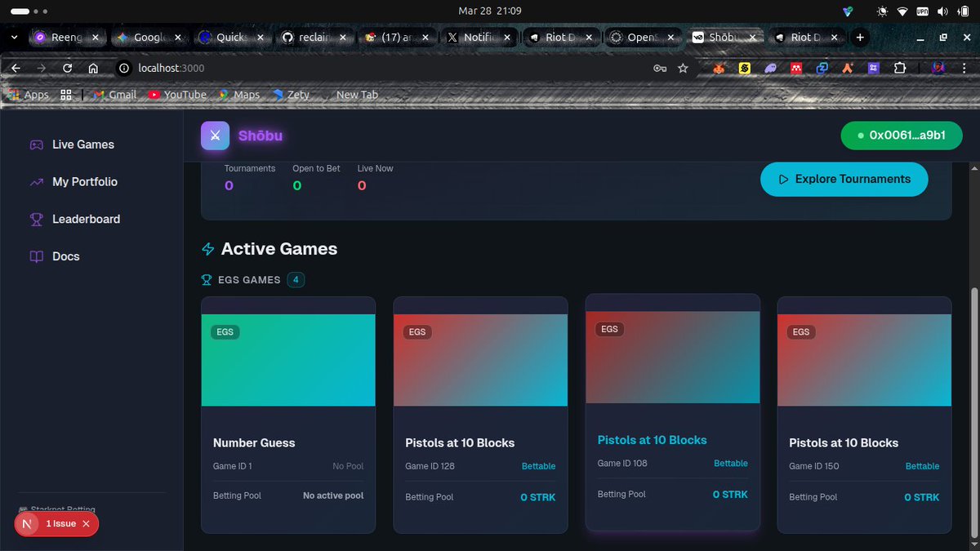
Task: Open the Docs section
Action: 66,256
